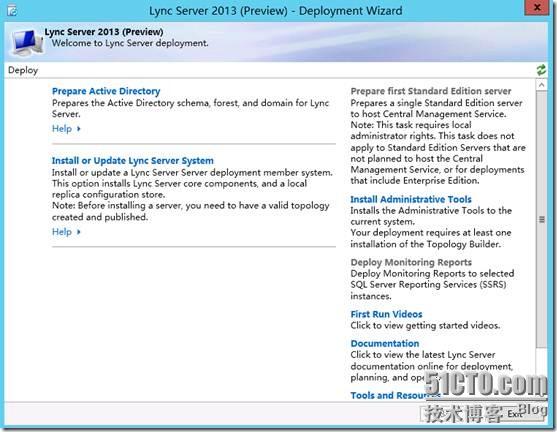Click 'Lync Server 2013 (Preview)' header title
Image resolution: width=557 pixels, height=432 pixels.
coord(104,32)
